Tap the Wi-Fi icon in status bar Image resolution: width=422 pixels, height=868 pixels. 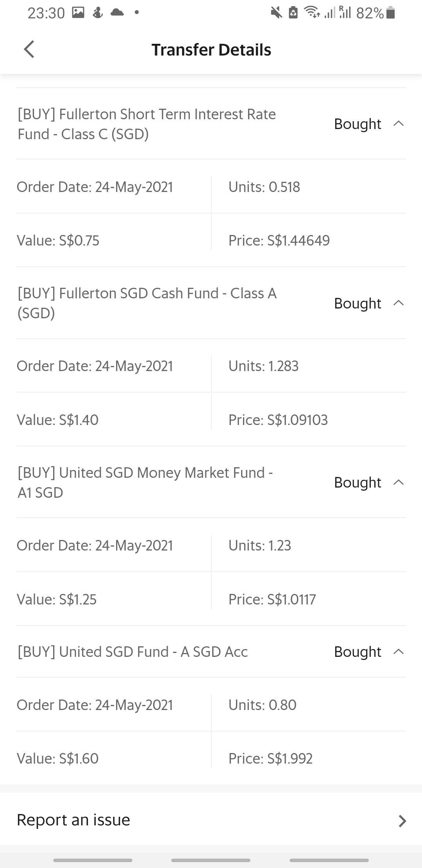coord(311,13)
